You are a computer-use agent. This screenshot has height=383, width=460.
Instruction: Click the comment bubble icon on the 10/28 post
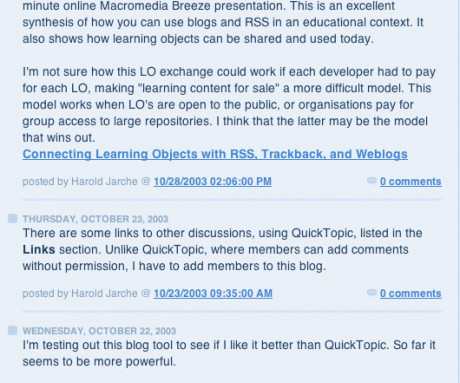(372, 181)
